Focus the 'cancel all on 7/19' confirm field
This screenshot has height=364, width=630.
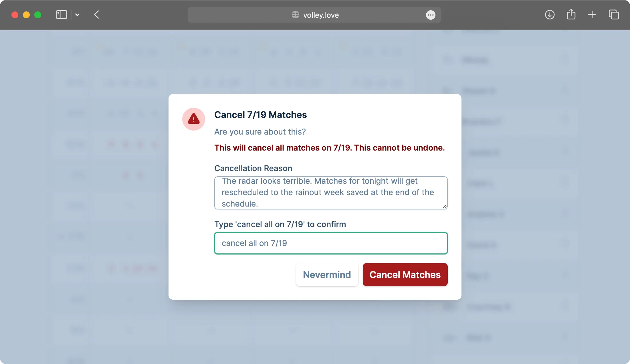330,243
